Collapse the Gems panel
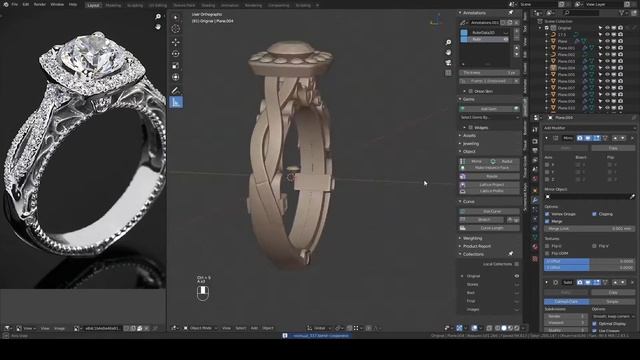 (x=460, y=99)
